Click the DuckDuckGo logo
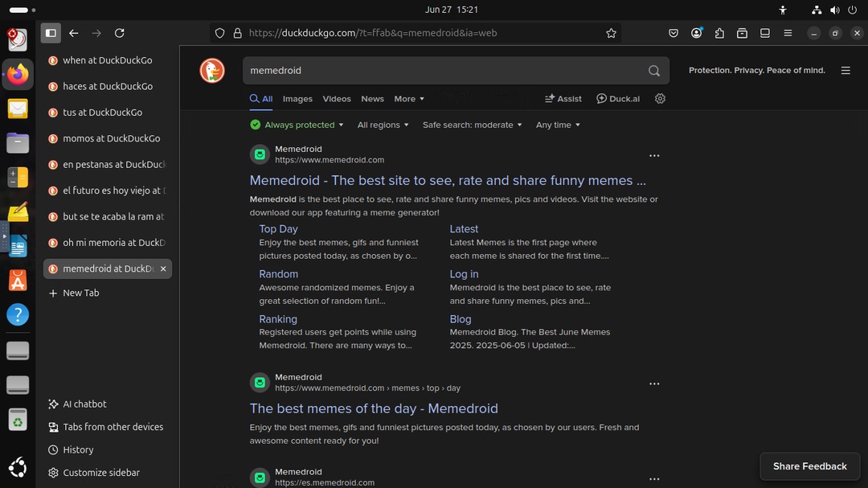 [212, 71]
